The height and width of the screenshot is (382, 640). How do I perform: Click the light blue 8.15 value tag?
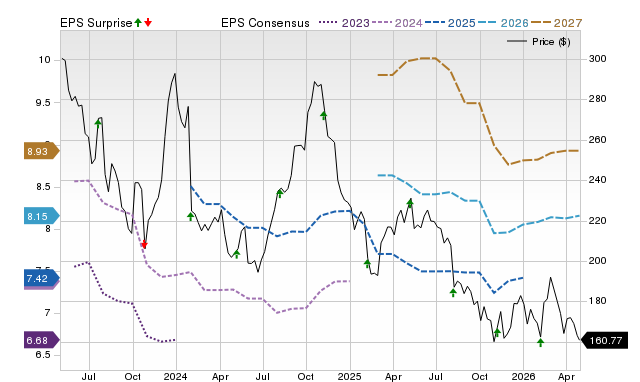[x=41, y=216]
